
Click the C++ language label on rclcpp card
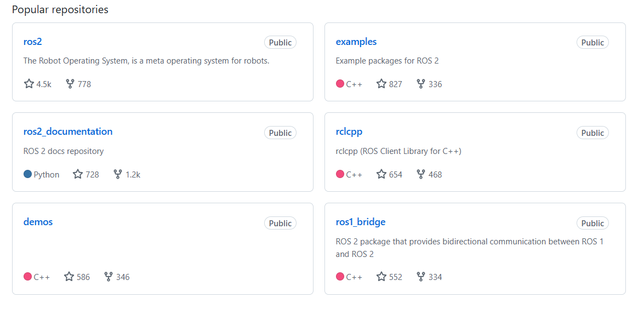pyautogui.click(x=354, y=175)
